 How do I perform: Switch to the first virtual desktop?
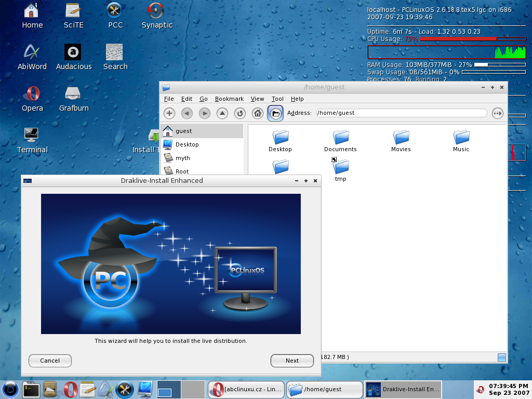169,390
